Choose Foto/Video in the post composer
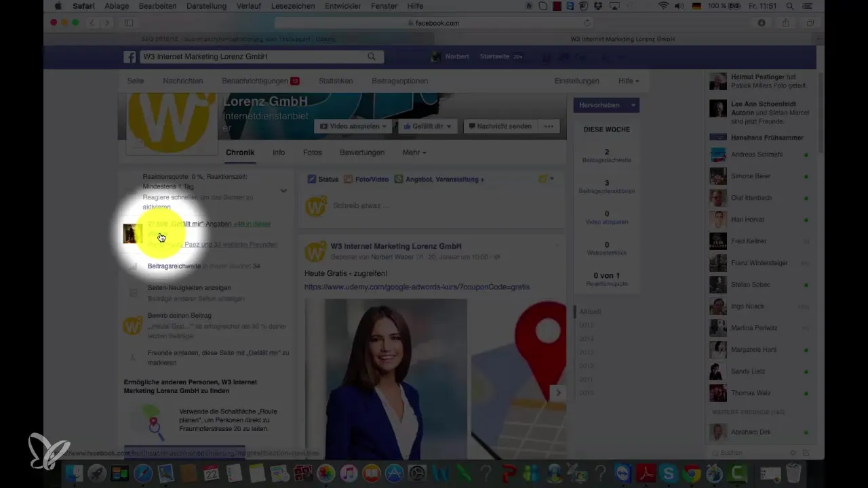 tap(367, 180)
